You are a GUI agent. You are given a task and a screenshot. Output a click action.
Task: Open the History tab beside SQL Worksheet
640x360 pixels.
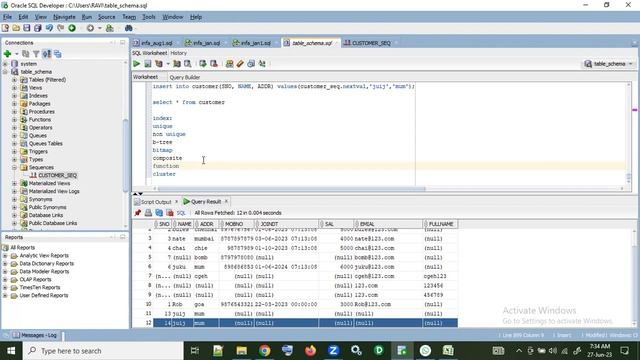click(x=178, y=53)
